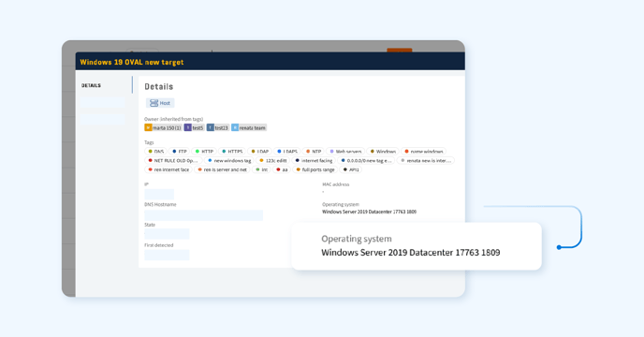The height and width of the screenshot is (337, 644).
Task: Open the test5 owner chip
Action: tap(194, 128)
